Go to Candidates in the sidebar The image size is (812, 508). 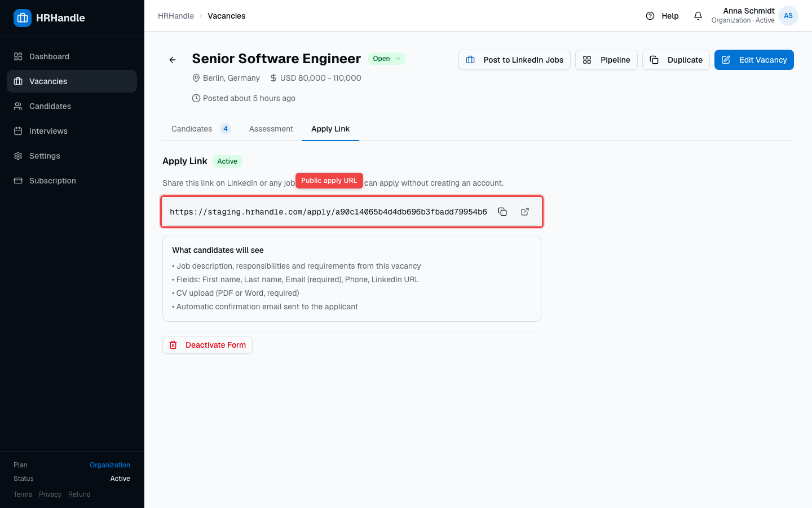point(72,106)
